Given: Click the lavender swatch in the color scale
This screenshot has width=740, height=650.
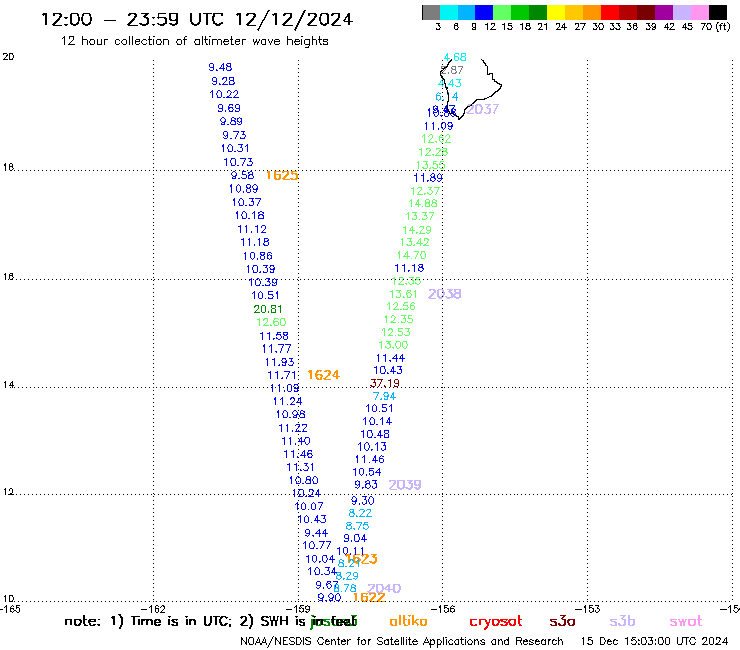Looking at the screenshot, I should pyautogui.click(x=681, y=12).
